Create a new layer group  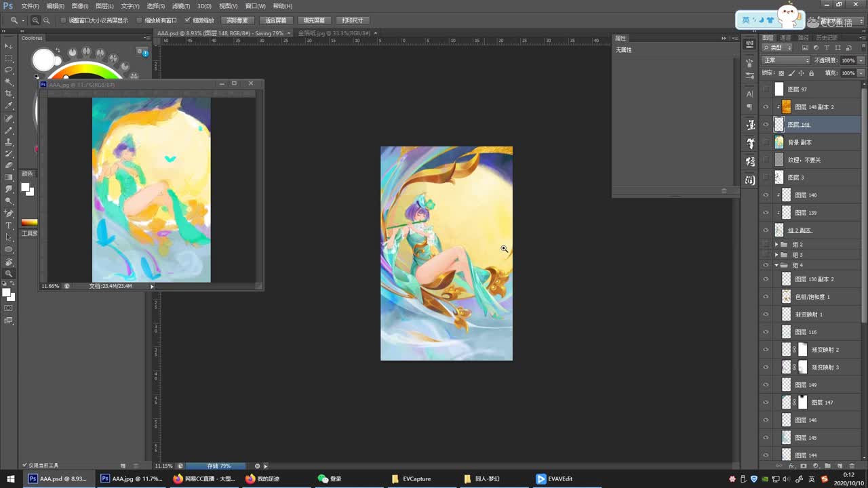828,466
